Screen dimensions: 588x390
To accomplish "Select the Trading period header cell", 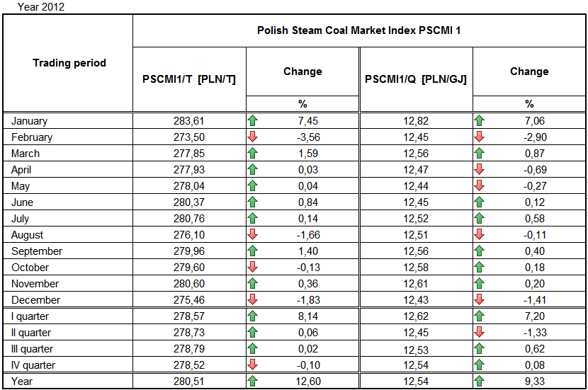I will pyautogui.click(x=69, y=63).
